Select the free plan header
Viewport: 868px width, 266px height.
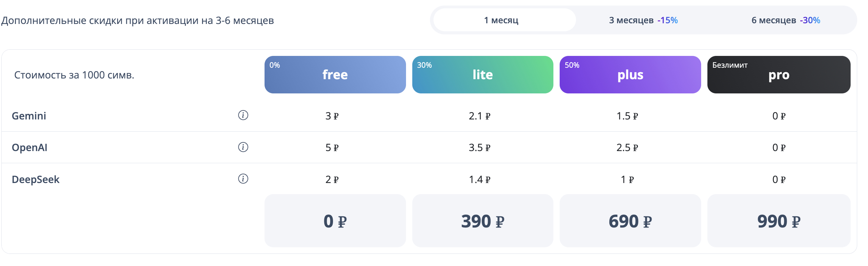(x=335, y=75)
